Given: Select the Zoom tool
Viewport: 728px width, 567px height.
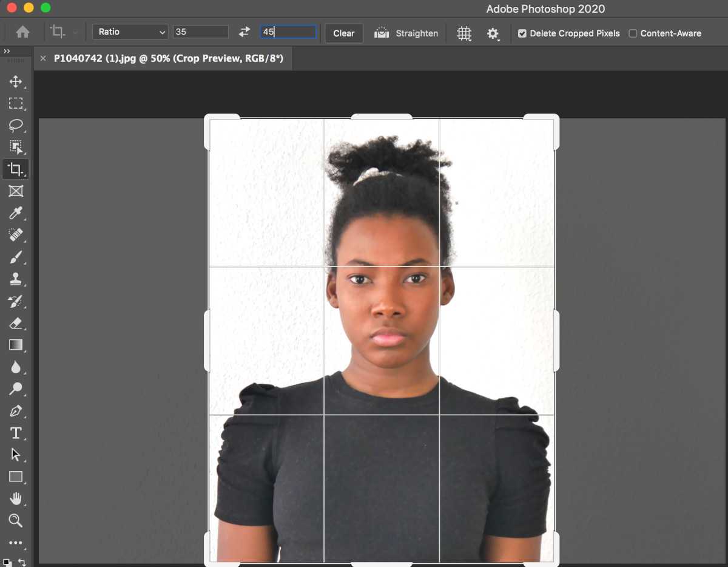Looking at the screenshot, I should 16,520.
